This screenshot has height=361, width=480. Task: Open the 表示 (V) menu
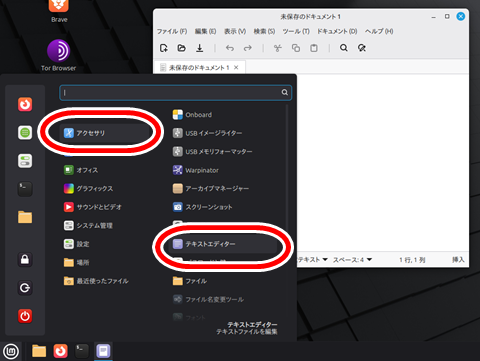point(235,31)
